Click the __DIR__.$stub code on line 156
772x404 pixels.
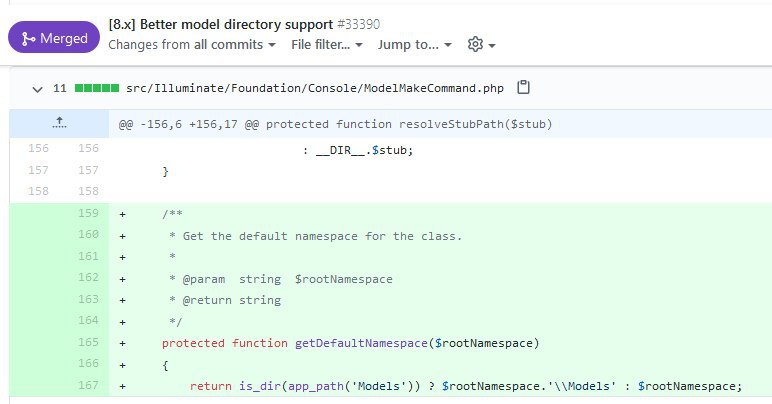(x=364, y=151)
